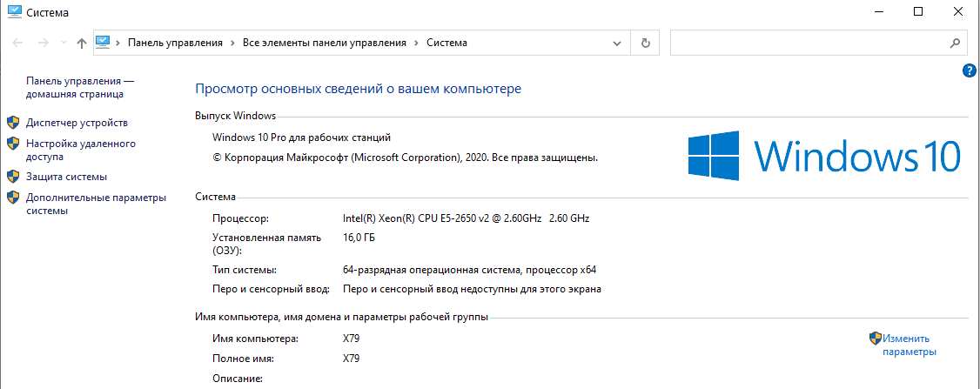Click the computer icon in the address bar

[x=104, y=42]
